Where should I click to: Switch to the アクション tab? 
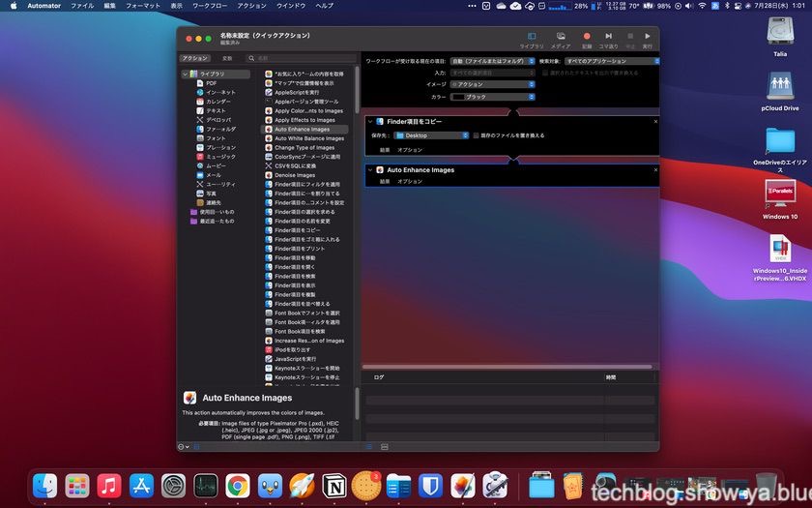click(195, 58)
